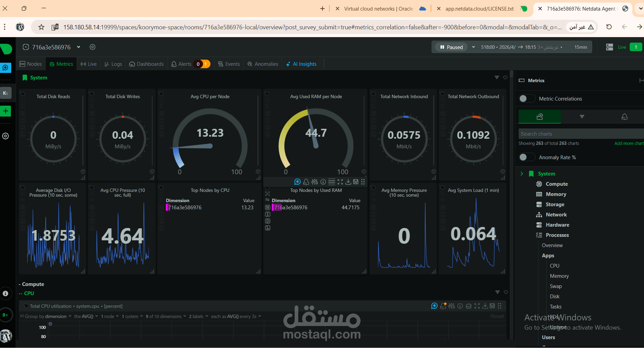Expand Top Nodes by Used RAM to fullscreen
The image size is (644, 348).
click(x=340, y=182)
